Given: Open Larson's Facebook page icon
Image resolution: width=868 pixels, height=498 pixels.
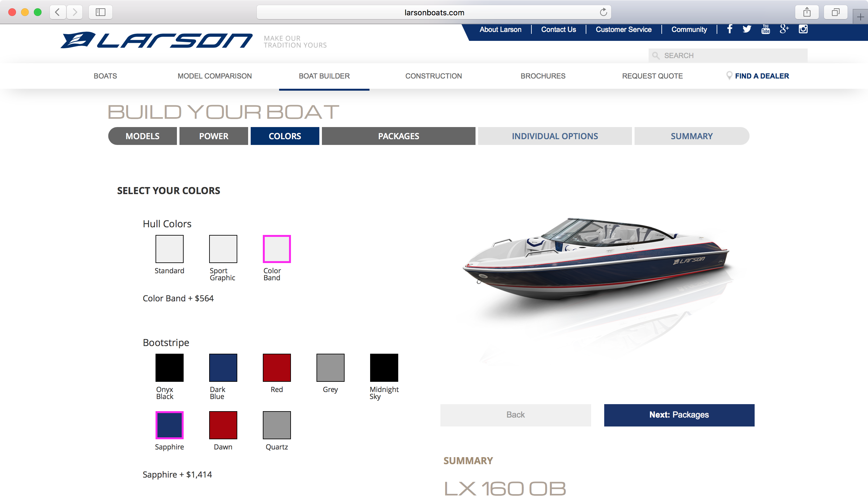Looking at the screenshot, I should pyautogui.click(x=729, y=29).
